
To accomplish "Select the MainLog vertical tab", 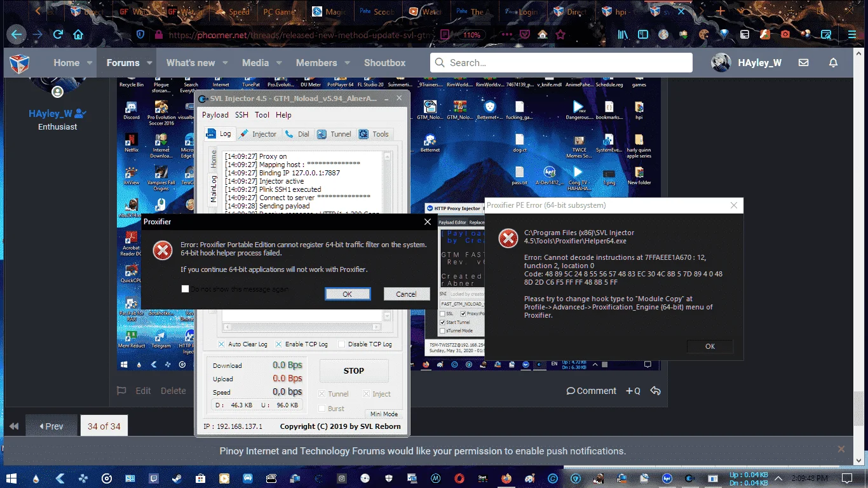I will (x=214, y=189).
